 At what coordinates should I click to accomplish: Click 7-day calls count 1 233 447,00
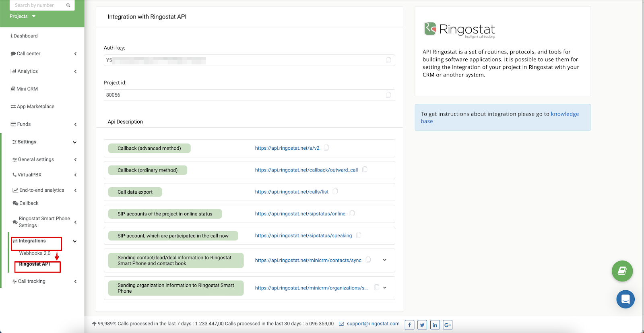pyautogui.click(x=209, y=324)
